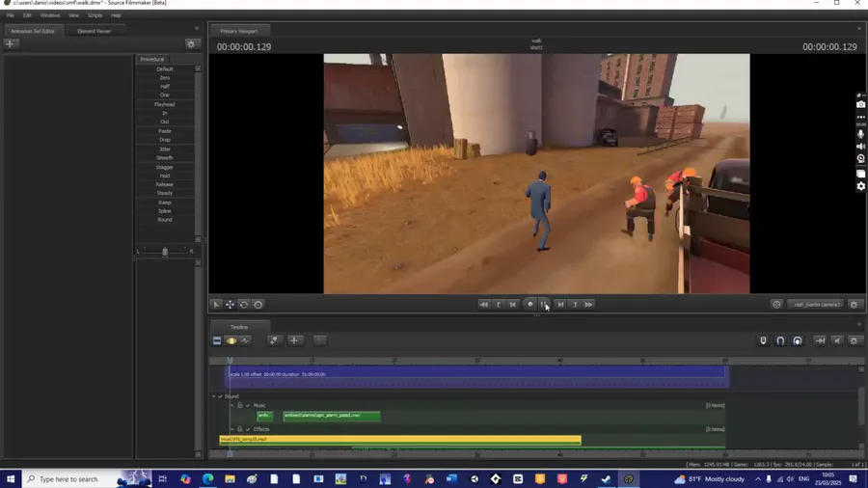The width and height of the screenshot is (868, 488).
Task: Pause playback in the viewport
Action: pyautogui.click(x=545, y=305)
